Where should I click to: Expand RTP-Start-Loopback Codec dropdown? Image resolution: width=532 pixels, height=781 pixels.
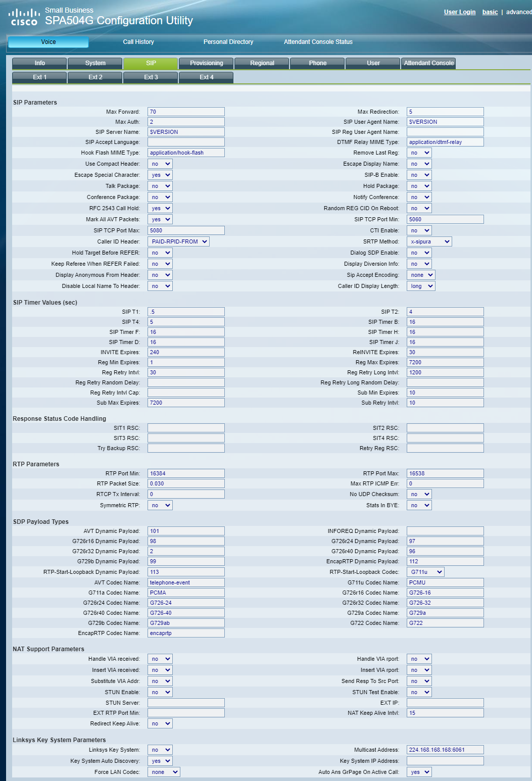425,572
